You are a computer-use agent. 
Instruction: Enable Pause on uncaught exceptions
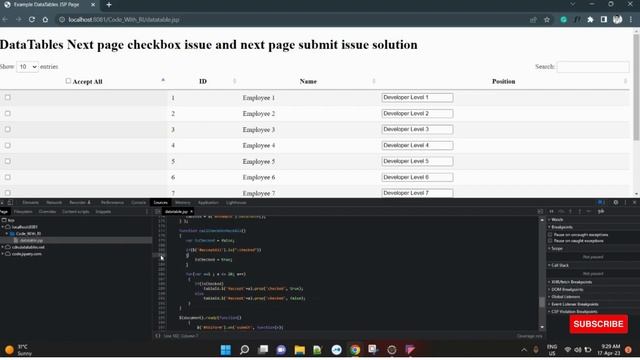pyautogui.click(x=550, y=235)
